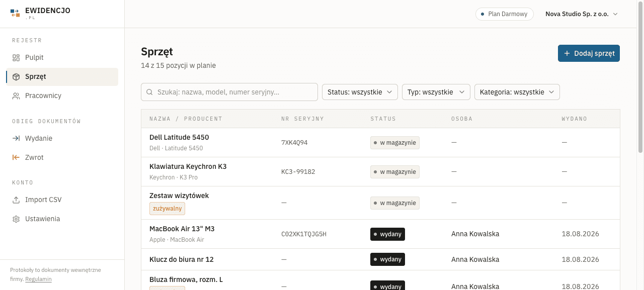The width and height of the screenshot is (644, 290).
Task: Select Sprzęt in the sidebar
Action: pyautogui.click(x=62, y=77)
